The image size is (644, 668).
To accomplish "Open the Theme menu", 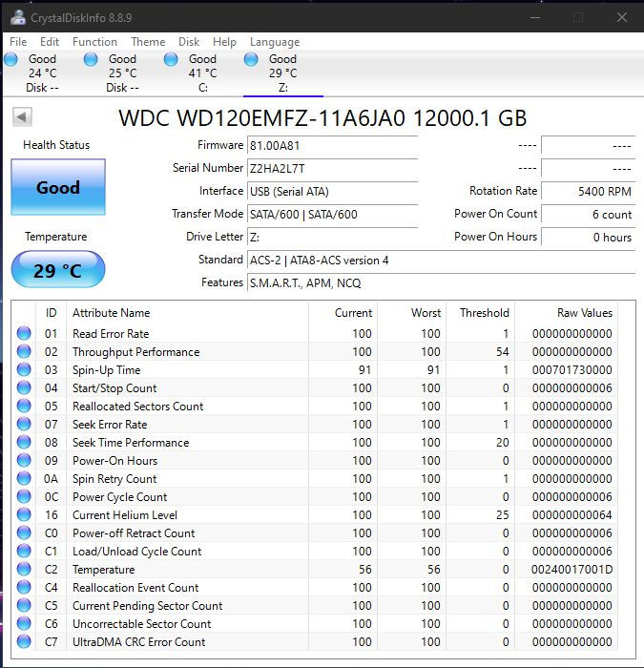I will [x=148, y=42].
